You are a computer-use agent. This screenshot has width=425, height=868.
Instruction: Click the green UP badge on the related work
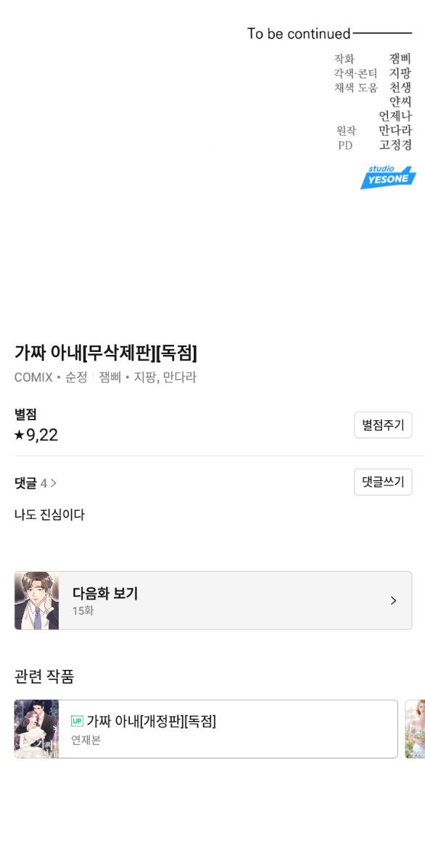coord(77,721)
